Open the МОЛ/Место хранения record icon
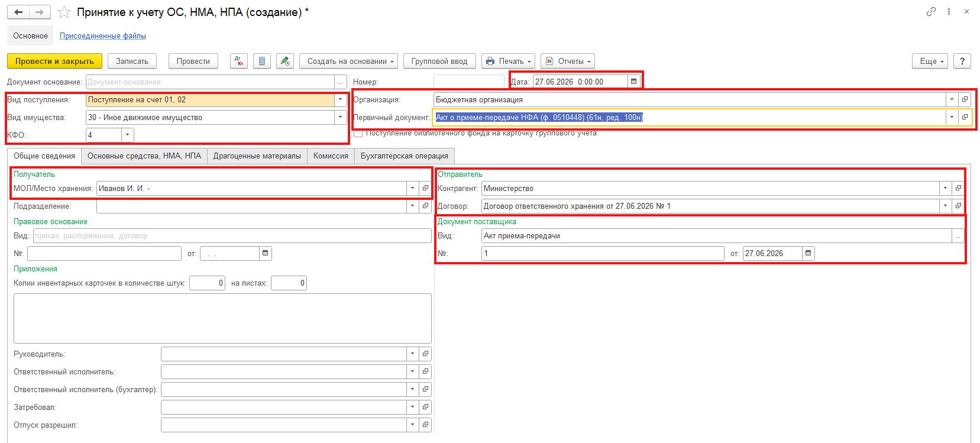The height and width of the screenshot is (443, 980). (x=425, y=188)
